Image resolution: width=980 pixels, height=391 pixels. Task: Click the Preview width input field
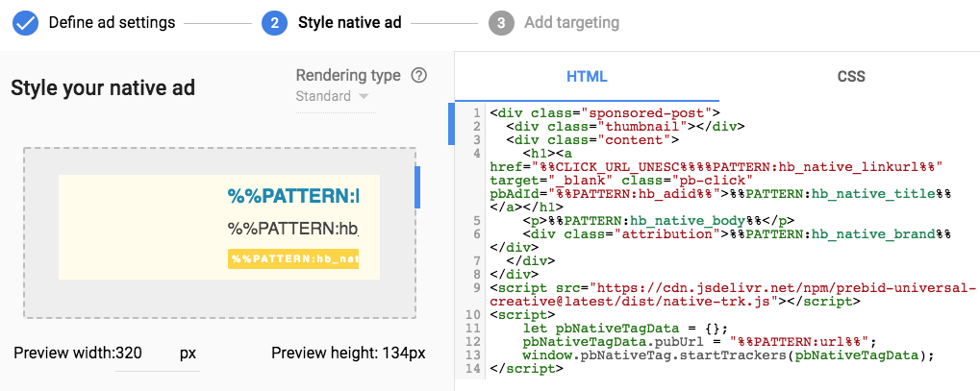(x=144, y=354)
